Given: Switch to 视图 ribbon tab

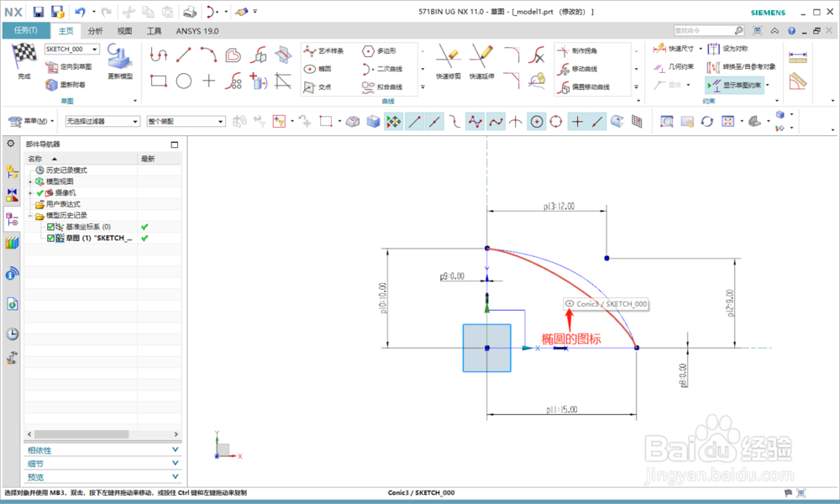Looking at the screenshot, I should pos(124,31).
